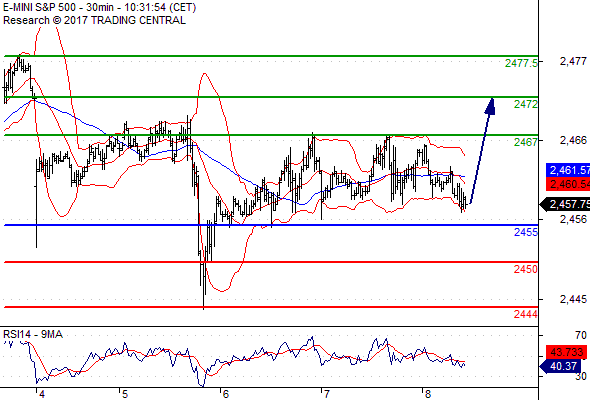
Task: Click the green 2472 level label
Action: [x=526, y=104]
